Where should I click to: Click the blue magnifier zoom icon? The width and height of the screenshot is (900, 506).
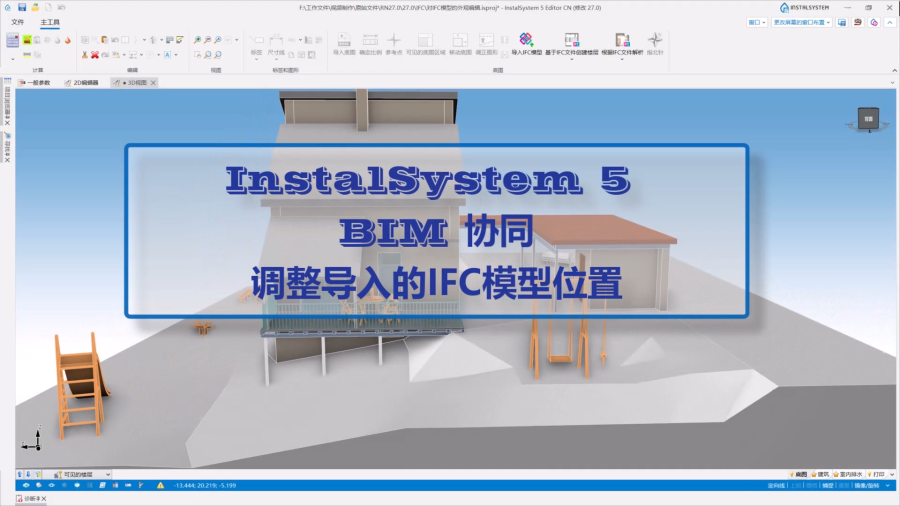click(x=218, y=40)
